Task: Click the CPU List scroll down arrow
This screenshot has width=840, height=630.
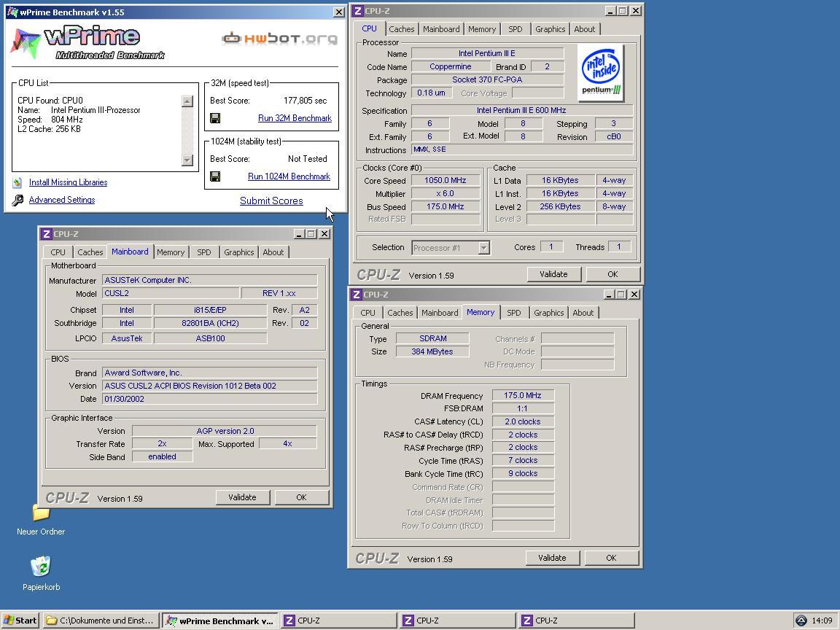Action: [x=187, y=160]
